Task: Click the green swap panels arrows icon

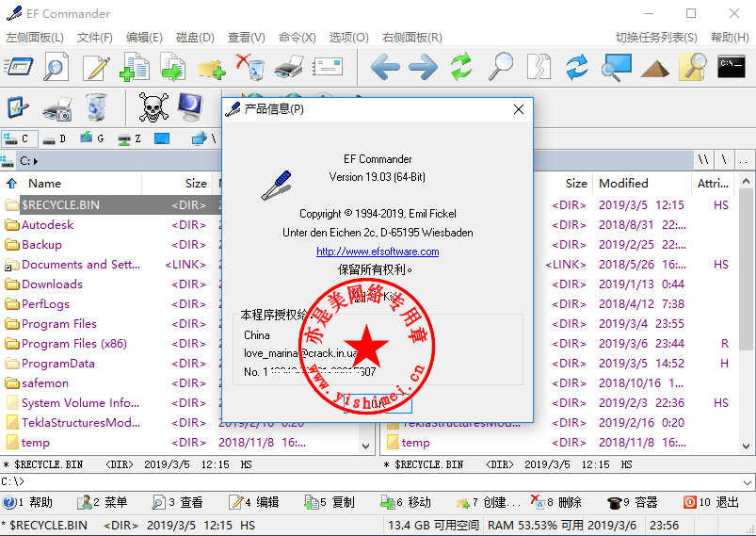Action: [461, 67]
